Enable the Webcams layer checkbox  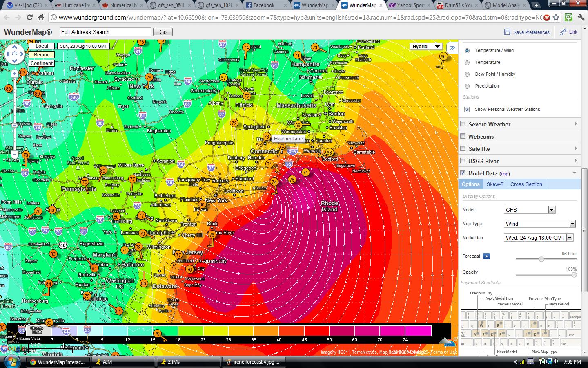click(x=463, y=136)
